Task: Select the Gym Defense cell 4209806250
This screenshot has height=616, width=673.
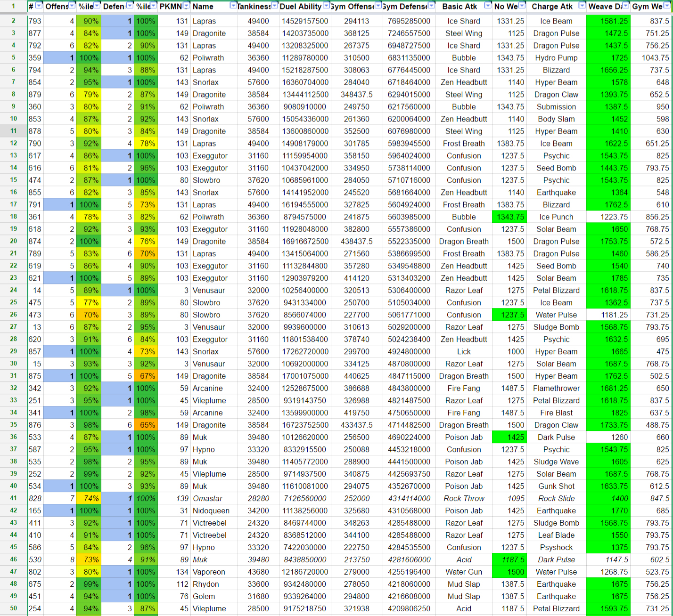Action: click(x=409, y=609)
